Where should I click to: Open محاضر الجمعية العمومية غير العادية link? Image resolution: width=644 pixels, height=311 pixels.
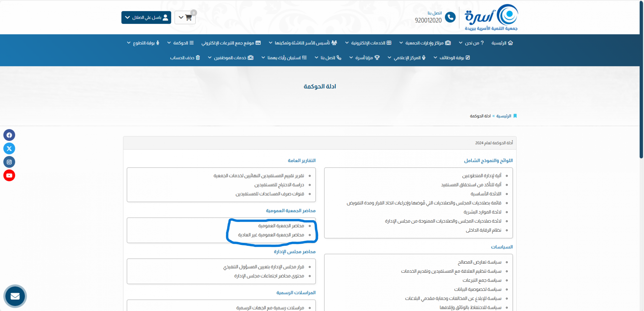tap(271, 235)
